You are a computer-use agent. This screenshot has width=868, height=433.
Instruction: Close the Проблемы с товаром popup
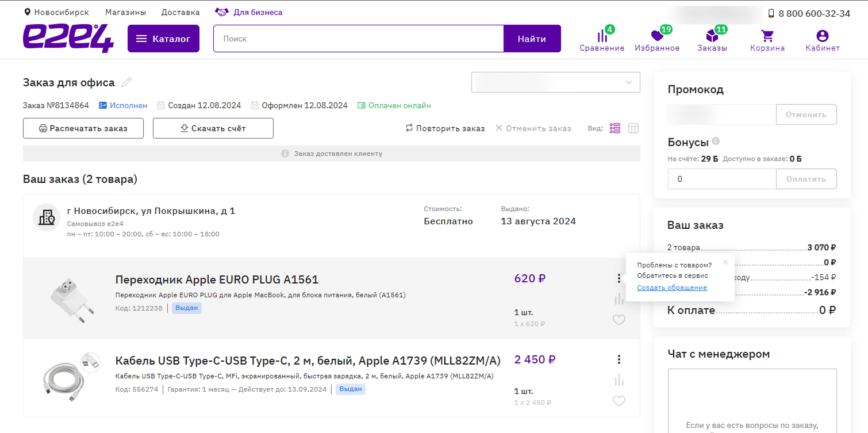pos(725,262)
